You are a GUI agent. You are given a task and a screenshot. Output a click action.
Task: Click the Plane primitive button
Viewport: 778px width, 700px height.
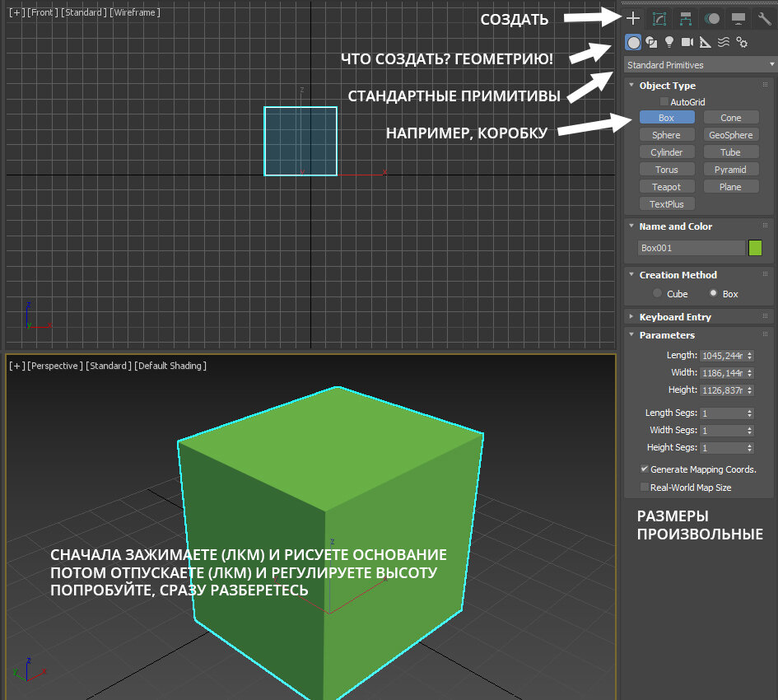[731, 187]
